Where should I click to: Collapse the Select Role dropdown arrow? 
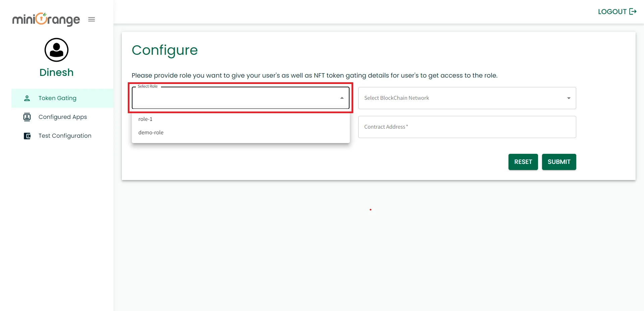(342, 98)
